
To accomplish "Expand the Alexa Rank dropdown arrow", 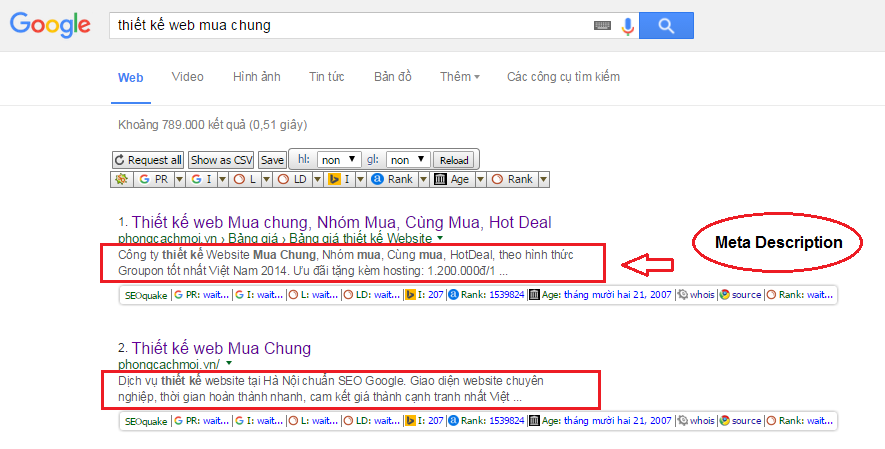I will (x=423, y=179).
